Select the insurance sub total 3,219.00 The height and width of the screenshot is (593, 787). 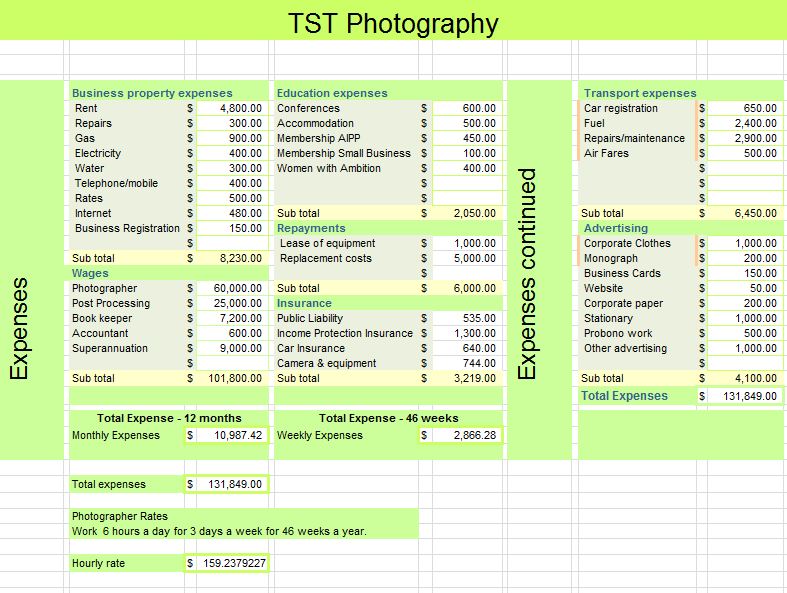467,378
